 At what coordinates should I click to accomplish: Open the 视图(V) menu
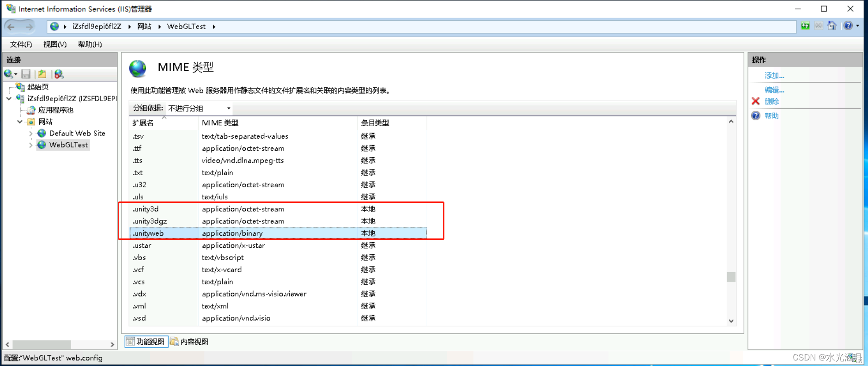pyautogui.click(x=55, y=44)
